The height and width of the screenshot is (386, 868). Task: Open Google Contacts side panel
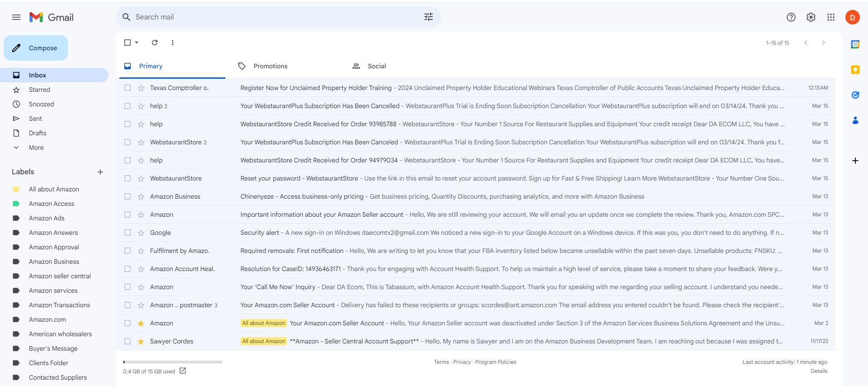pyautogui.click(x=855, y=120)
